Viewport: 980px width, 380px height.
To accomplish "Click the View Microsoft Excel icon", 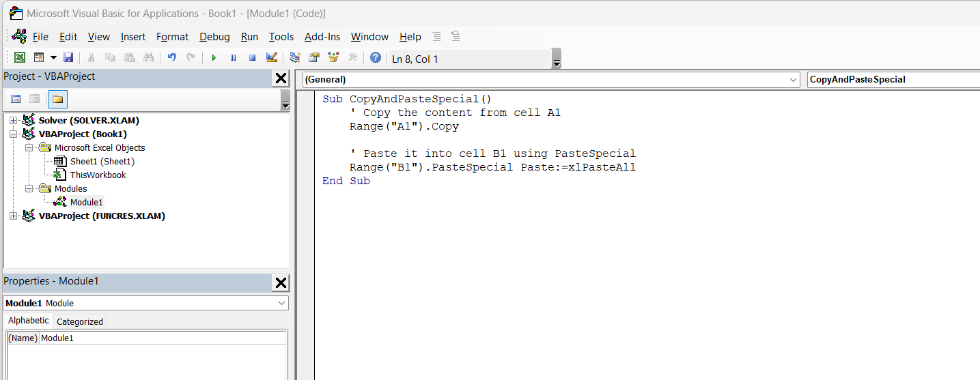I will 20,58.
